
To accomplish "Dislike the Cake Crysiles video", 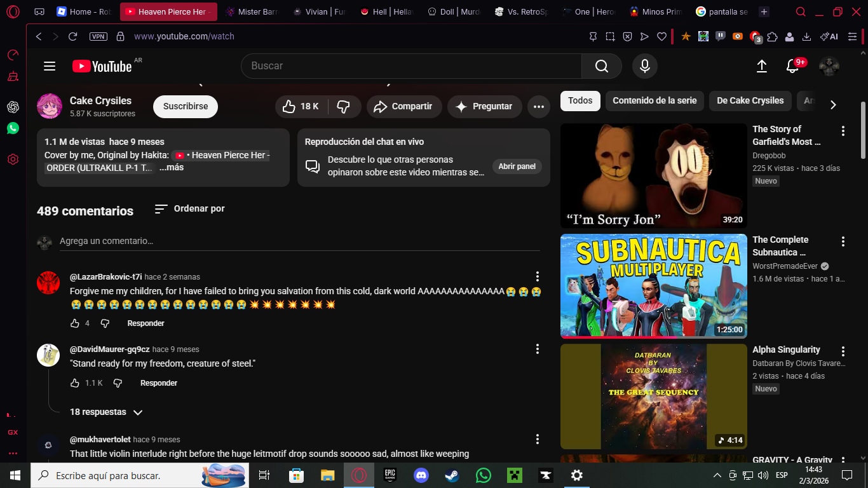I will [x=344, y=107].
